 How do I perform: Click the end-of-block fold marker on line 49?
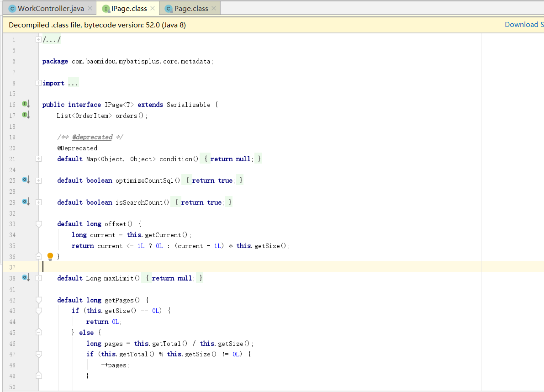38,376
